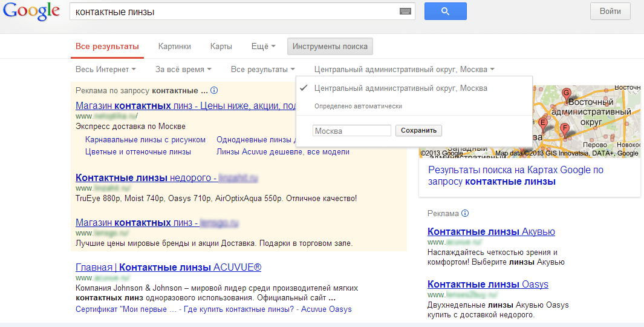The image size is (644, 327).
Task: Open 'Главная | Контактные линзы ACUVUE®' result
Action: pyautogui.click(x=168, y=268)
